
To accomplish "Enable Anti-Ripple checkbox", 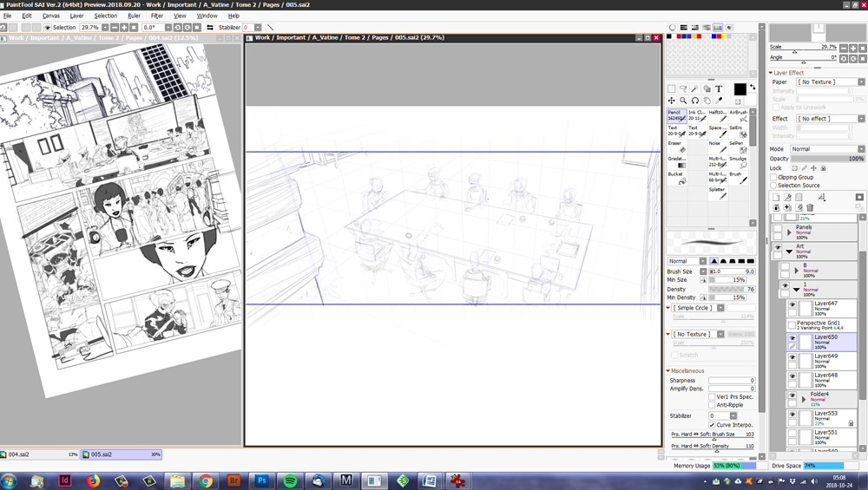I will click(x=712, y=405).
